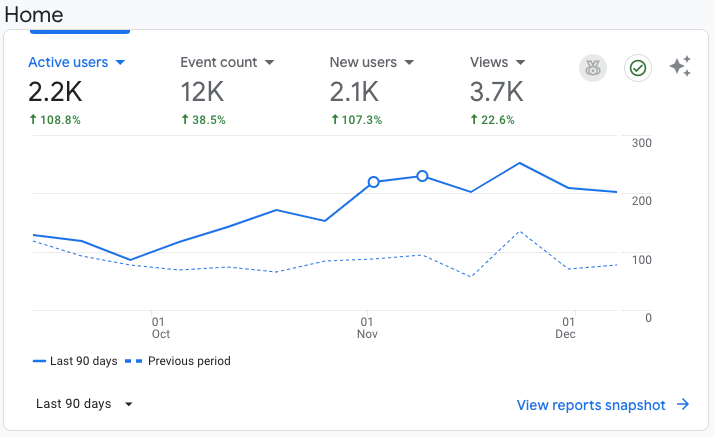Click the medal badge icon above the chart
714x437 pixels.
[593, 68]
